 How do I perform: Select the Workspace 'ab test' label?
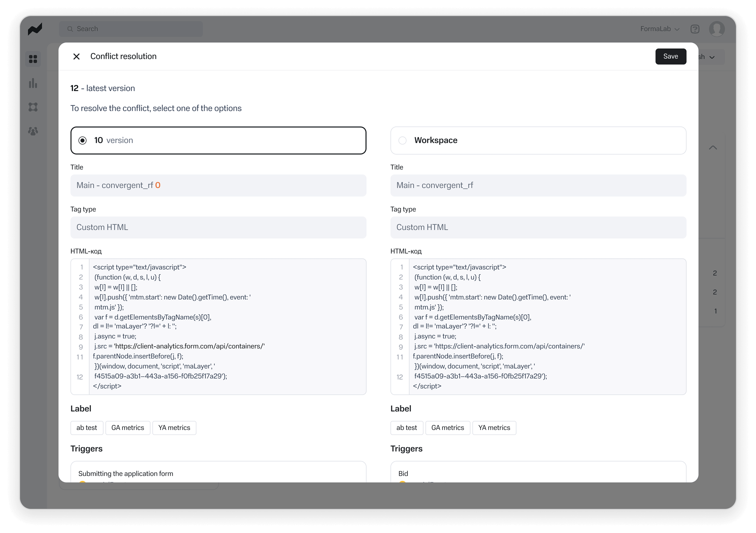[x=407, y=428]
